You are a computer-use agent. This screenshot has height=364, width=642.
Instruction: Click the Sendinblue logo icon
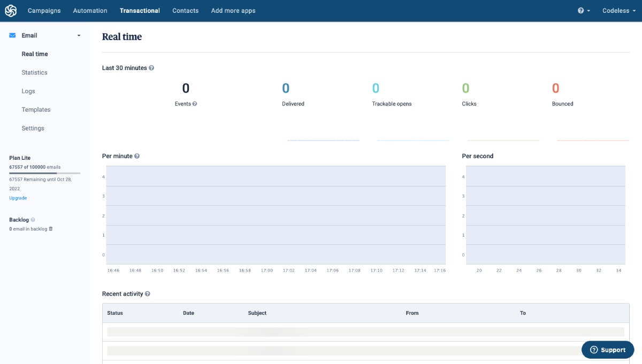(10, 10)
